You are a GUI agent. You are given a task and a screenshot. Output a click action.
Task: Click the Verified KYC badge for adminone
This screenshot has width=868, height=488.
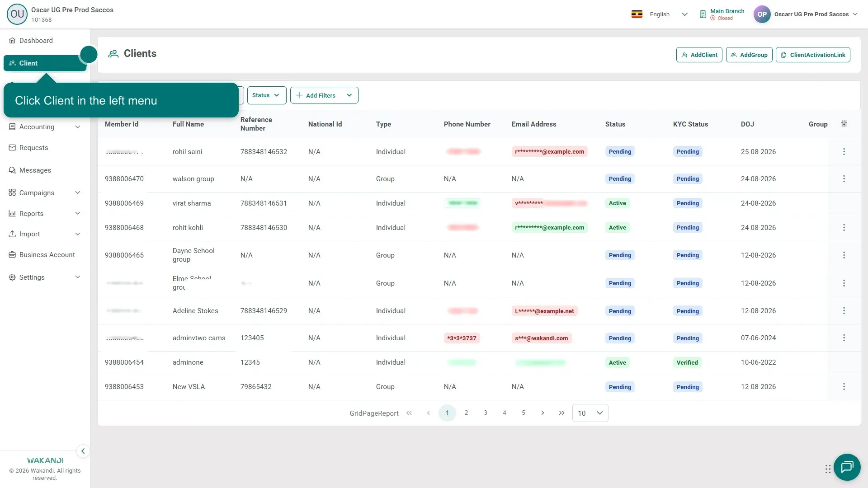pyautogui.click(x=687, y=363)
